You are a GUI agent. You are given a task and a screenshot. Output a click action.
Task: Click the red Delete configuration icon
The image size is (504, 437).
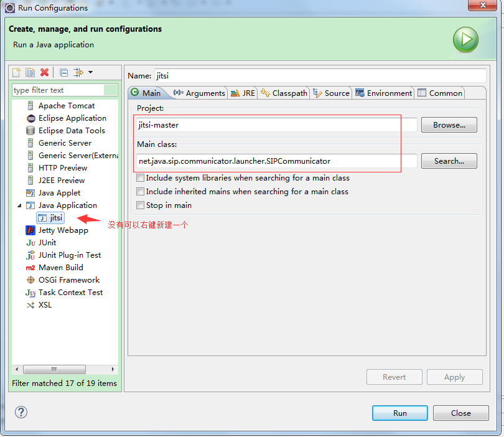coord(44,72)
